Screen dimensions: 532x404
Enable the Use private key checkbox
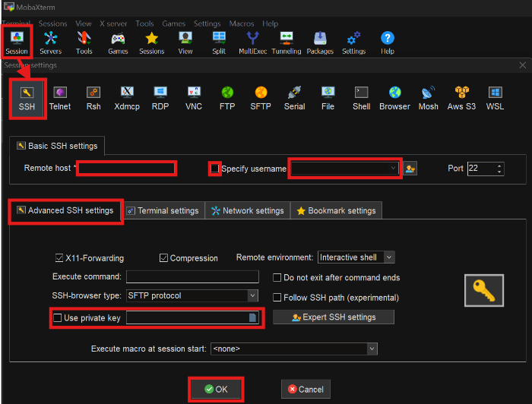tap(57, 317)
